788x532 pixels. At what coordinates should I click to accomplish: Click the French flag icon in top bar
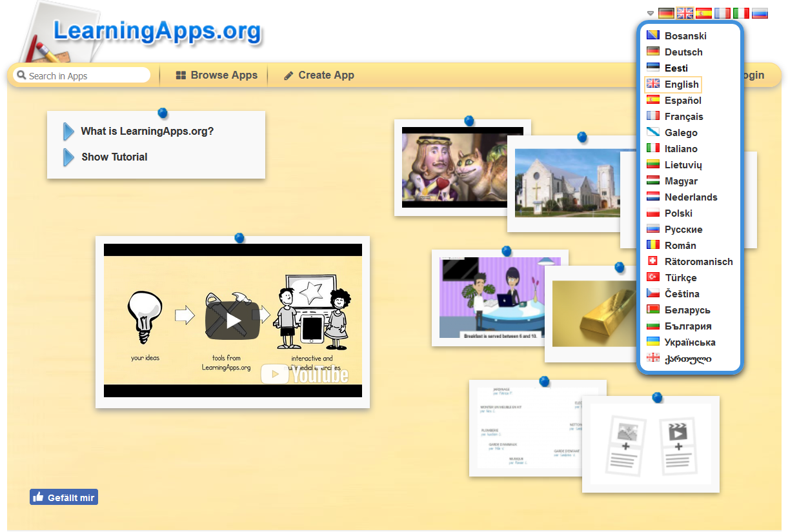point(722,13)
